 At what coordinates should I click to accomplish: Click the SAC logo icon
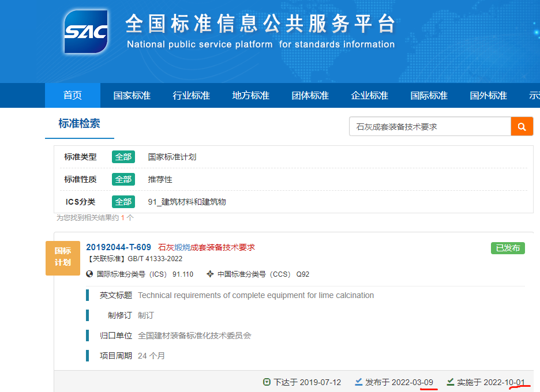pyautogui.click(x=86, y=32)
